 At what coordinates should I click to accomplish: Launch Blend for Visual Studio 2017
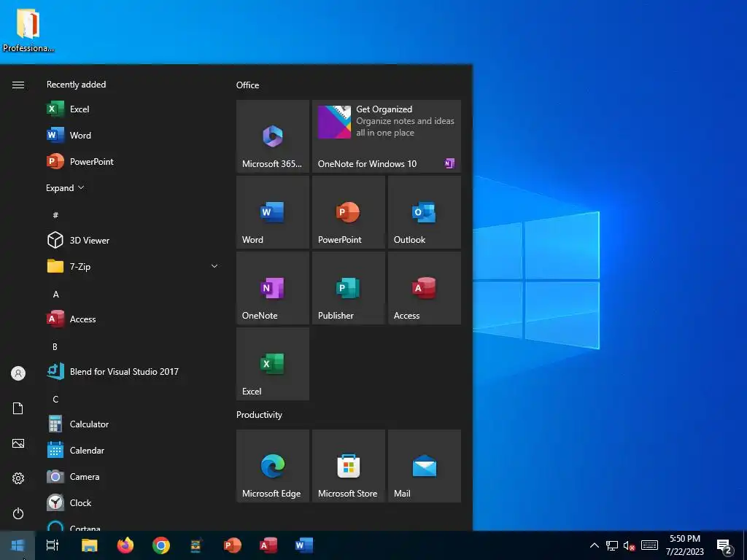[x=133, y=371]
